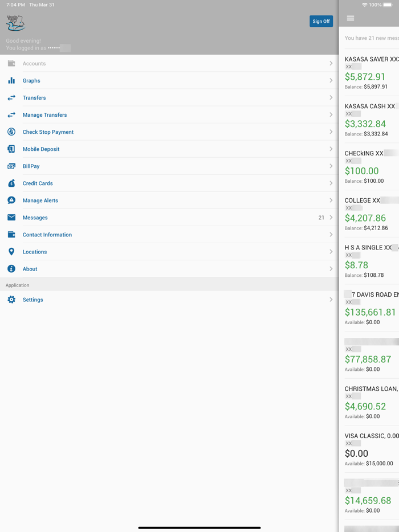Tap the chevron on the BillPay row
Screen dimensions: 399x532
pos(331,166)
